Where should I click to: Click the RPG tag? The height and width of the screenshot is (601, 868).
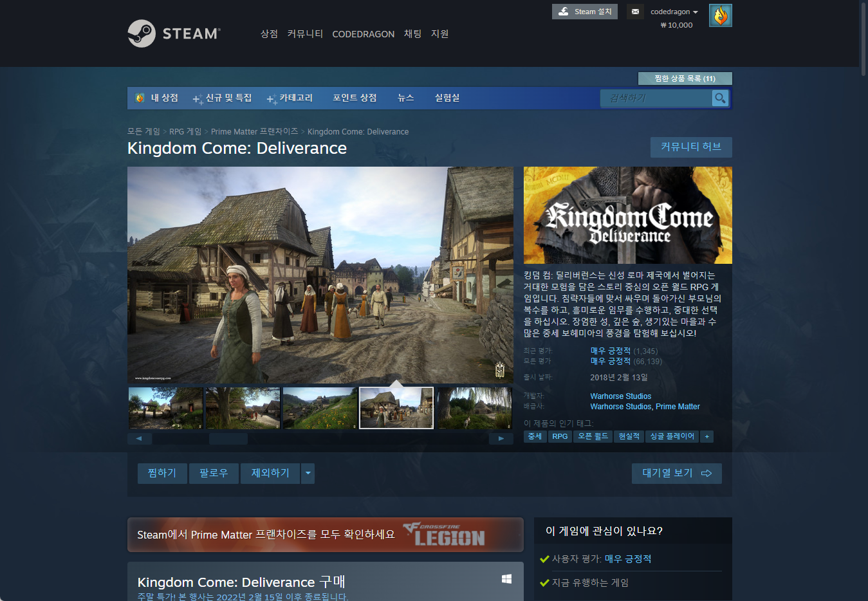click(560, 436)
